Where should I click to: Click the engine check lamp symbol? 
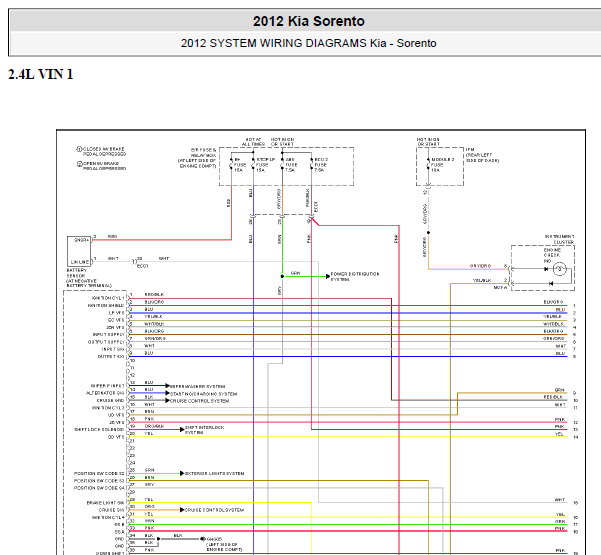(560, 269)
